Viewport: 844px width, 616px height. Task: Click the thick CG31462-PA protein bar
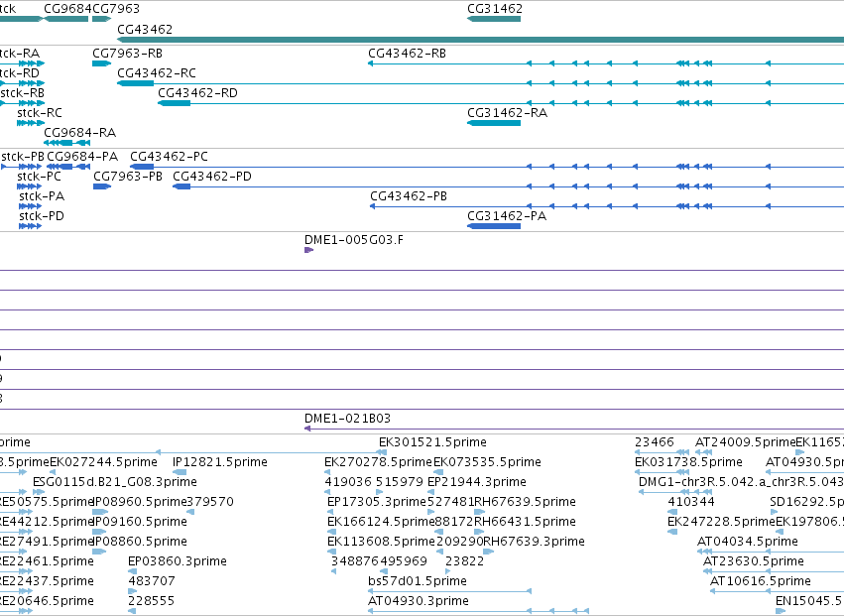coord(494,226)
